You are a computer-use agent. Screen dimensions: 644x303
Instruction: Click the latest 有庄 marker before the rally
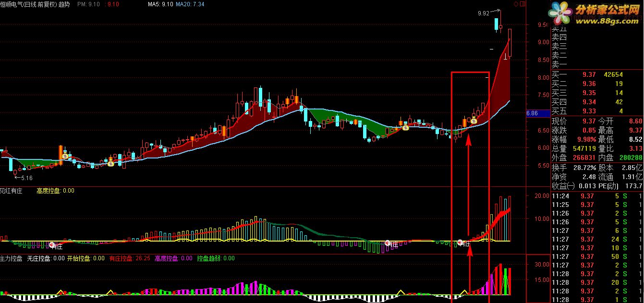click(463, 243)
